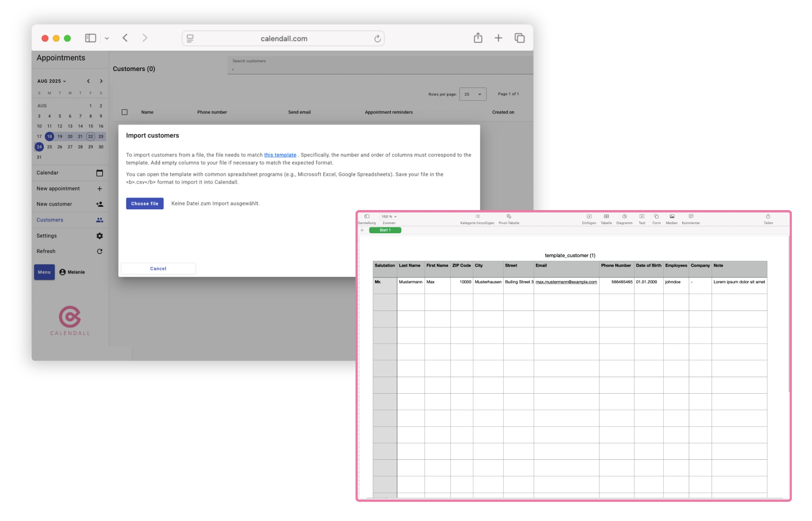The height and width of the screenshot is (521, 812).
Task: Insert a table using the Tabelle icon
Action: click(607, 217)
